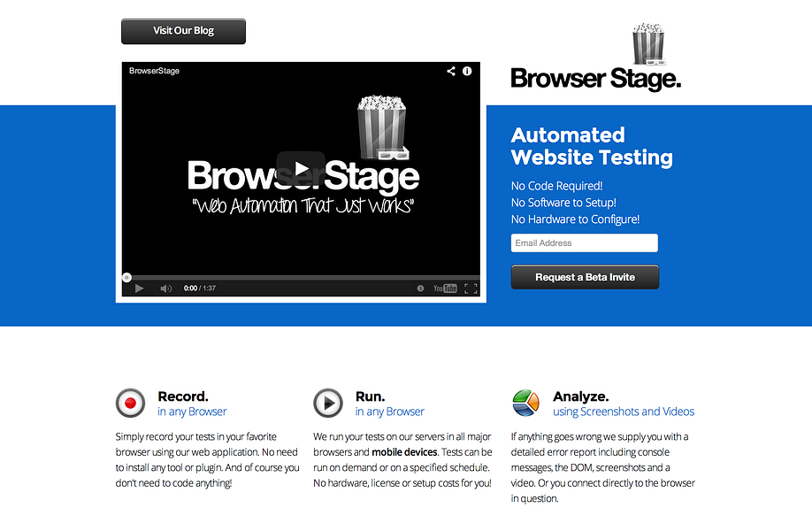The height and width of the screenshot is (531, 812).
Task: Click the Browser Stage popcorn logo
Action: tap(647, 44)
